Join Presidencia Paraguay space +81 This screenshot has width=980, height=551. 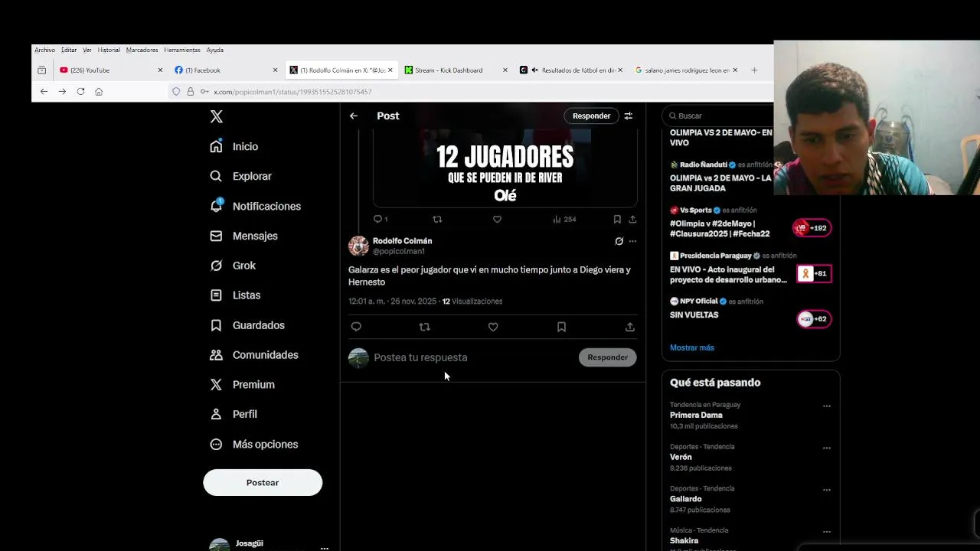coord(814,273)
